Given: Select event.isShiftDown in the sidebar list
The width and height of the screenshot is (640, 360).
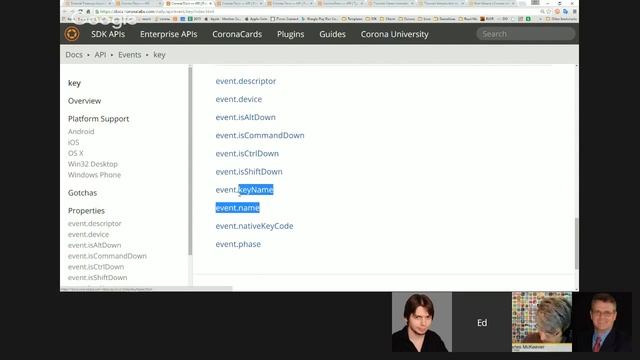Looking at the screenshot, I should click(98, 278).
